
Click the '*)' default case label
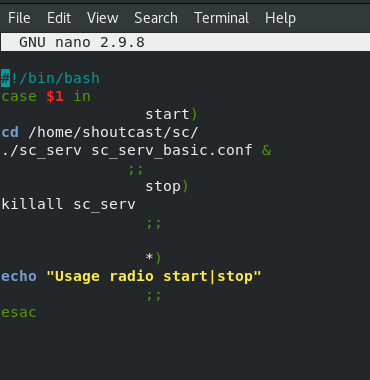[153, 258]
